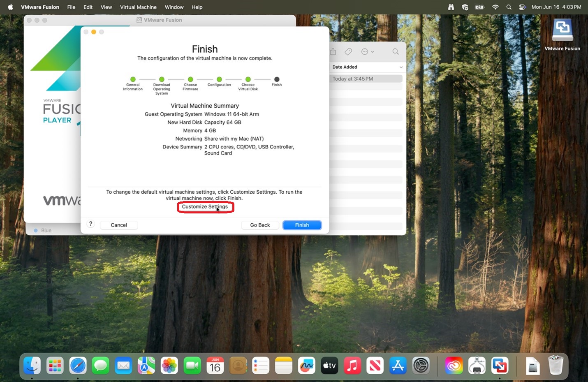Open the Window menu
This screenshot has height=382, width=588.
point(174,7)
